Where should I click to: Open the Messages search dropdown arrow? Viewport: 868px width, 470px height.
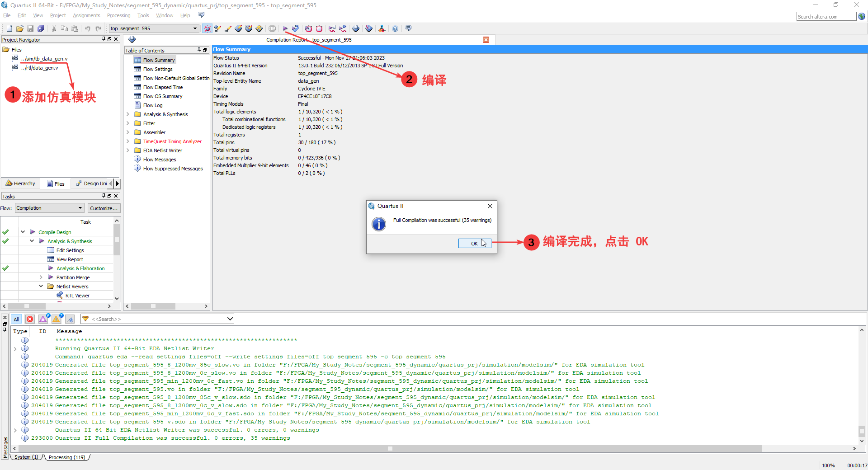[230, 319]
